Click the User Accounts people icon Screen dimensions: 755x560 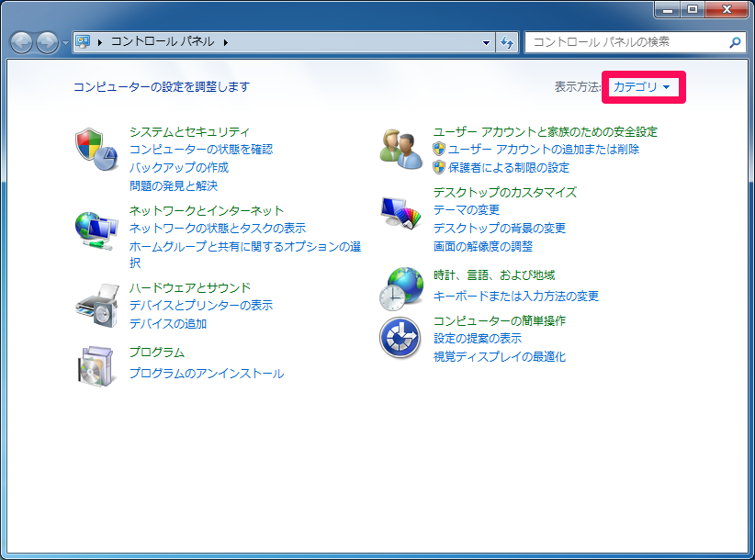click(x=400, y=147)
